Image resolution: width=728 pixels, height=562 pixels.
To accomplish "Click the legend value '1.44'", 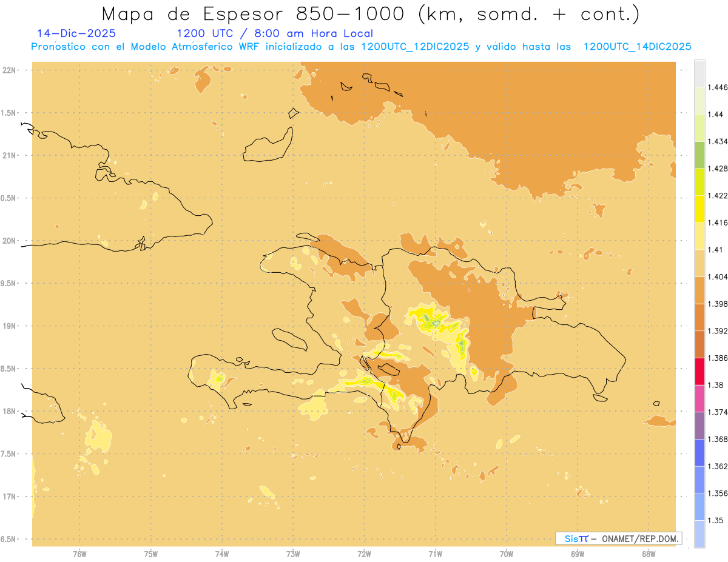I will 715,115.
